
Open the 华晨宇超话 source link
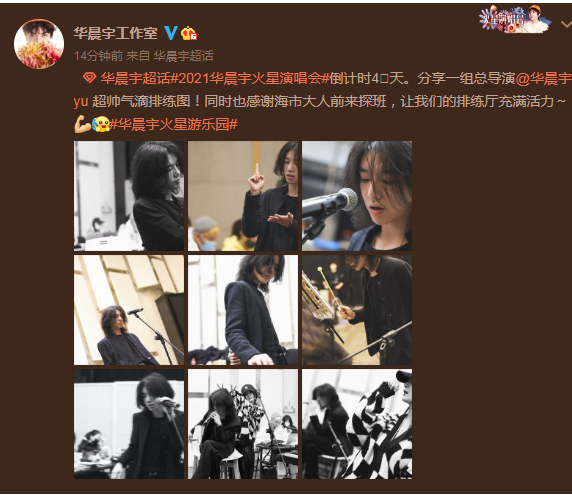tap(183, 56)
